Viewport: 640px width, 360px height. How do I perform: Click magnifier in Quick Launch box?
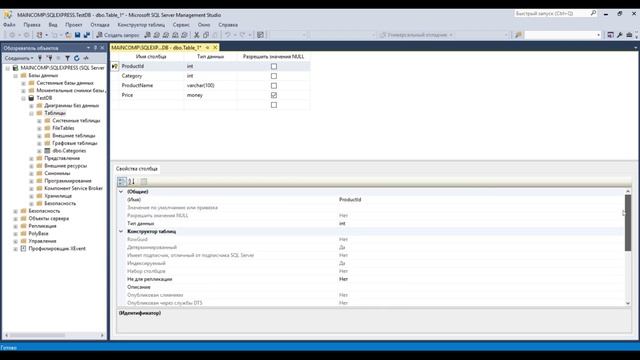pos(593,13)
